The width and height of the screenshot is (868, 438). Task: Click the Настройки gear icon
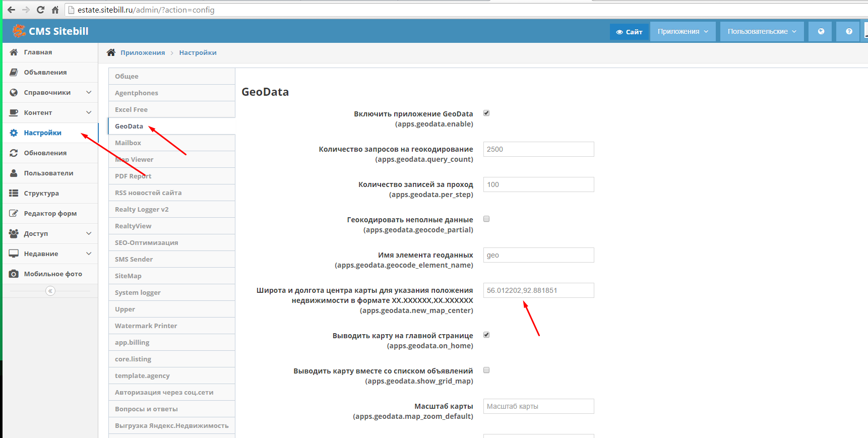click(14, 133)
